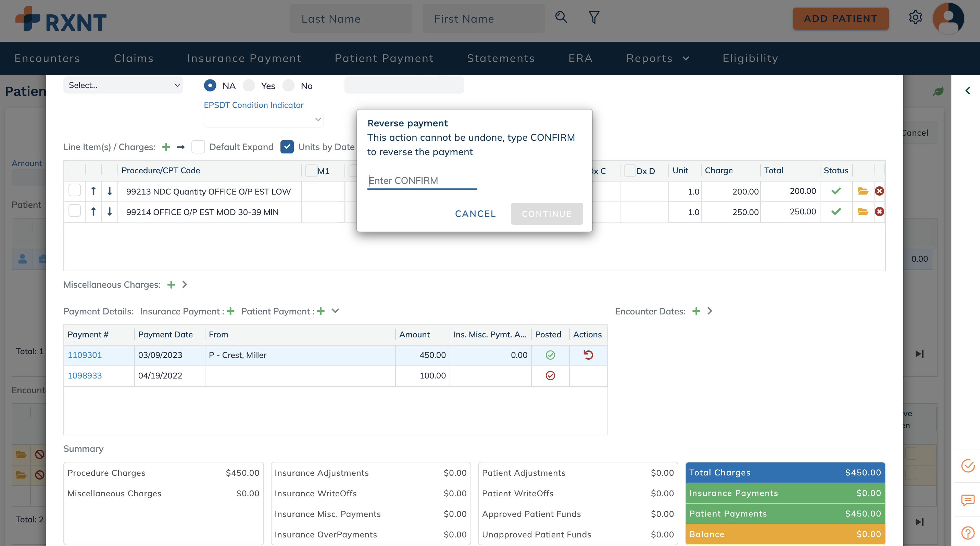Open the chat message icon in sidebar
The image size is (980, 546).
(967, 499)
